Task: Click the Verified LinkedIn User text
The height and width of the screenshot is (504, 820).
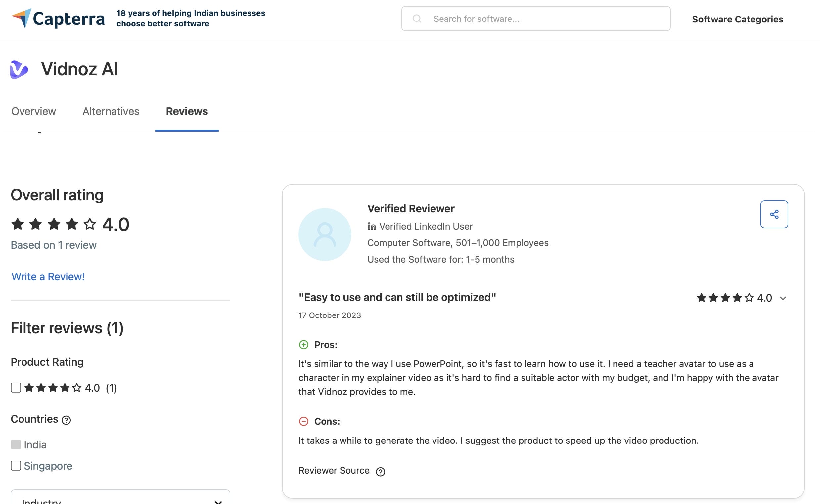Action: pyautogui.click(x=426, y=226)
